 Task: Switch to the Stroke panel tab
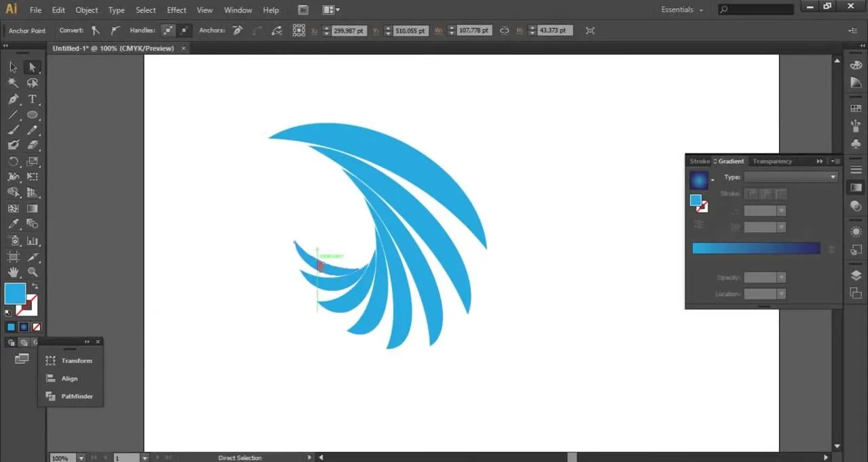coord(699,161)
